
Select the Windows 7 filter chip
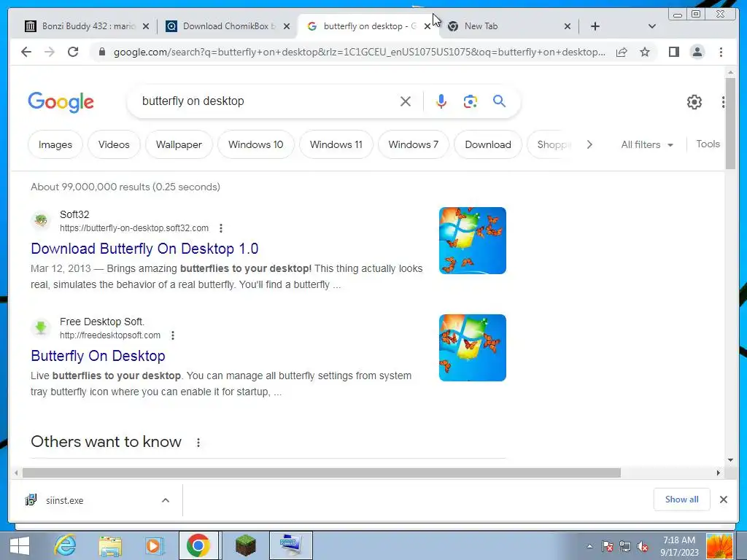tap(413, 144)
